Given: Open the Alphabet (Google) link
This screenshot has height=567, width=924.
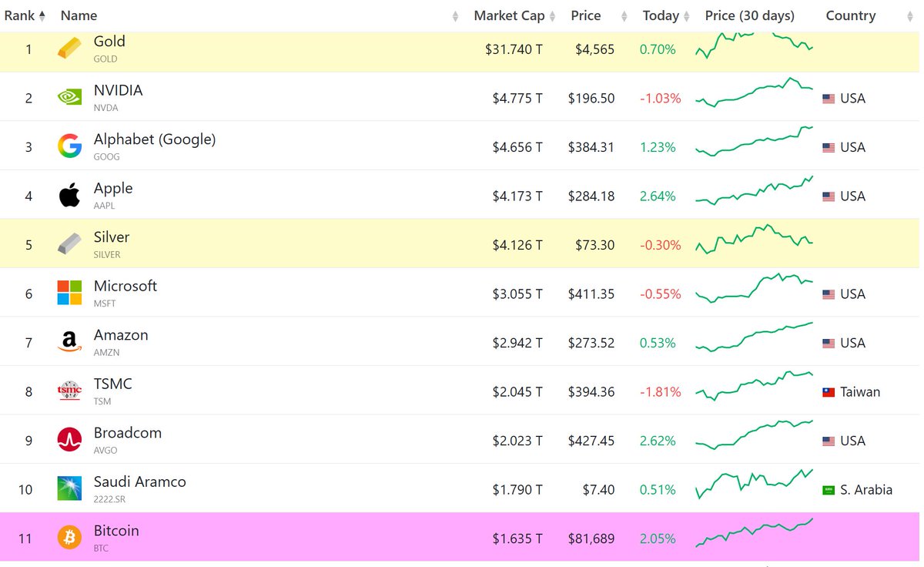Looking at the screenshot, I should (155, 139).
